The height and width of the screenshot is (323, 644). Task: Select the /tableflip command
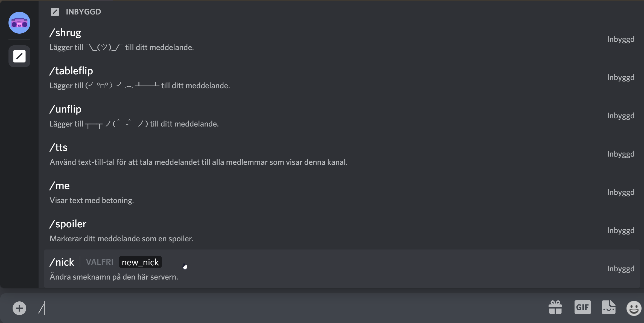click(71, 71)
